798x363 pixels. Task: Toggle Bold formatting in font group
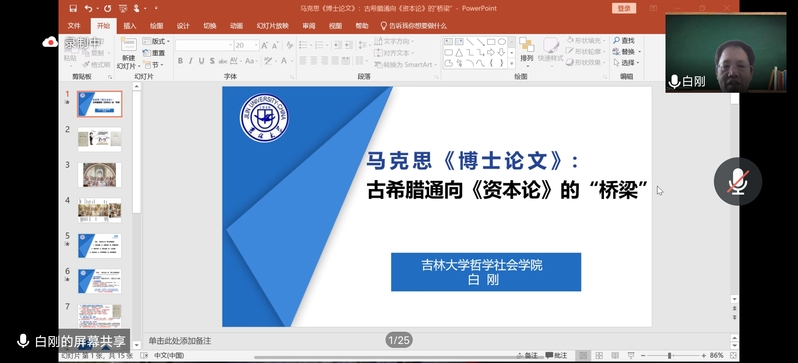[180, 61]
